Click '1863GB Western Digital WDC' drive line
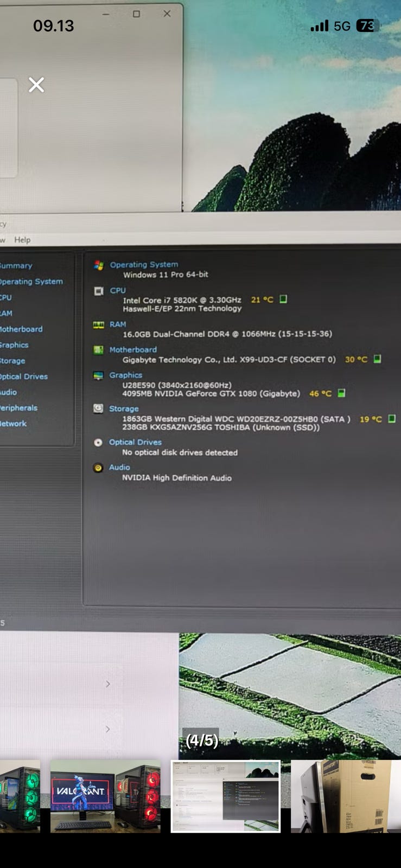 click(236, 419)
